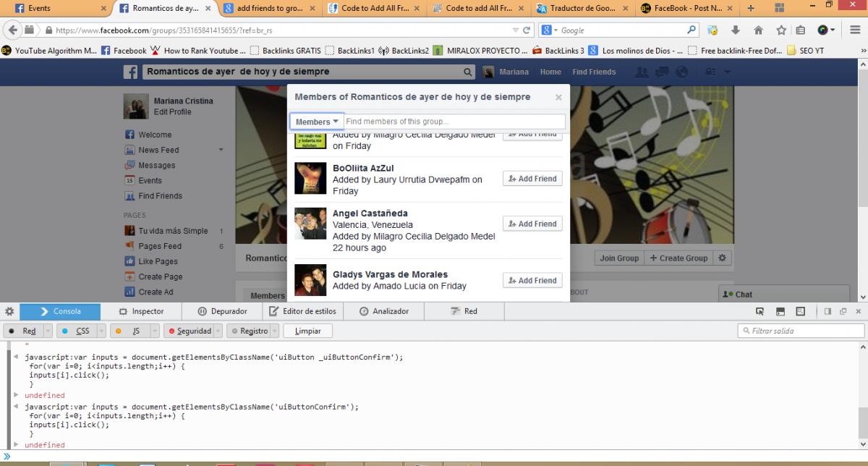The image size is (868, 466).
Task: Expand Red filter dropdown arrow
Action: coord(48,331)
